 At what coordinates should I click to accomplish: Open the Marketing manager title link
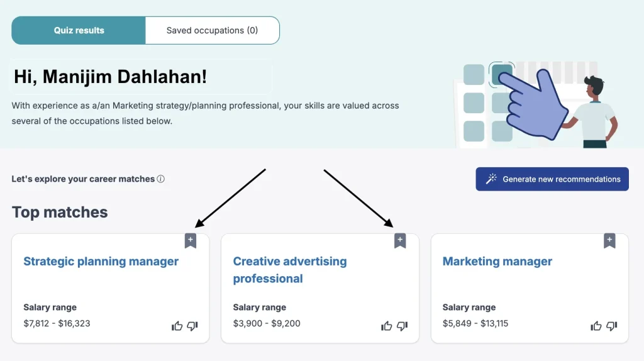[x=497, y=262]
